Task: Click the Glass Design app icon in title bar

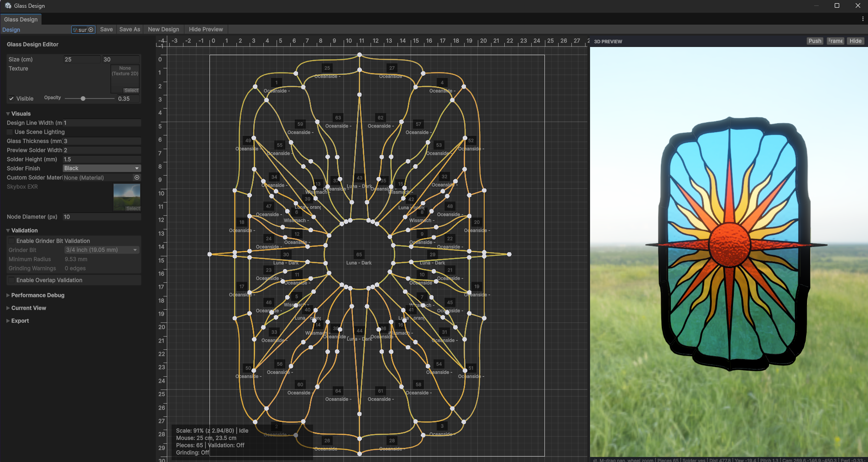Action: (8, 5)
